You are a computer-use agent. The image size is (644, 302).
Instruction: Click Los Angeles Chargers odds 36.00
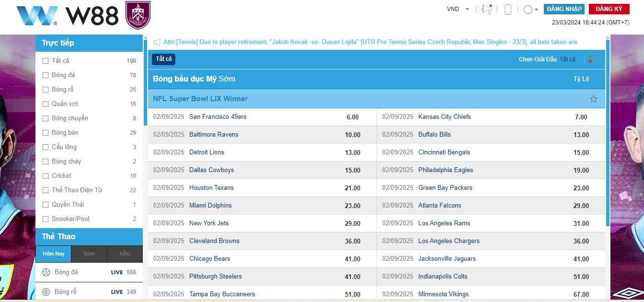(581, 241)
